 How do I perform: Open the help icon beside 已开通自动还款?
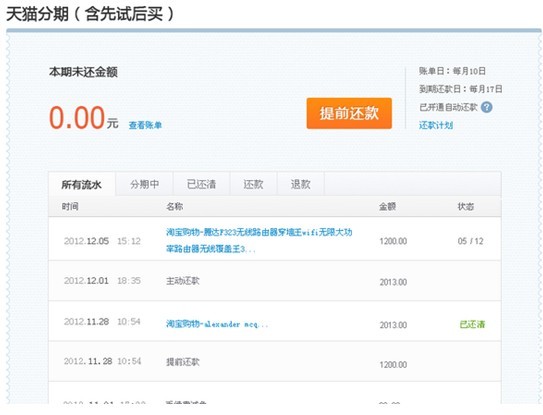coord(487,107)
